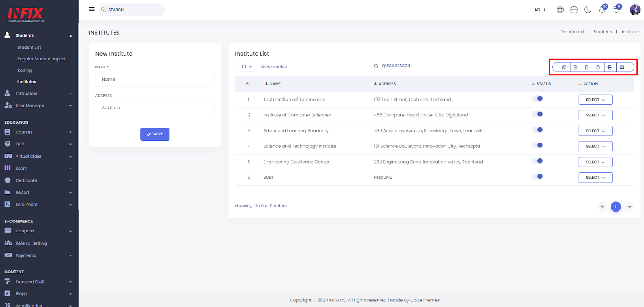Image resolution: width=644 pixels, height=307 pixels.
Task: Sort table by Status column
Action: tap(541, 84)
